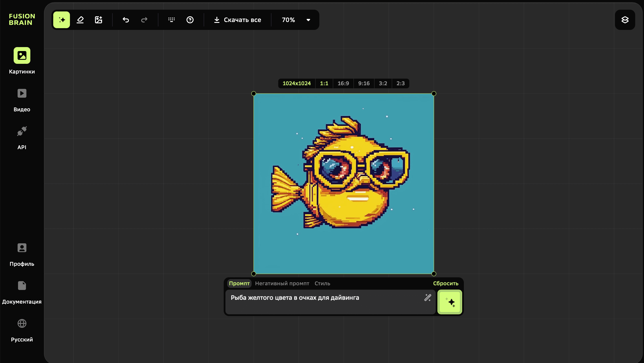Switch to Негативный промпт tab
The width and height of the screenshot is (644, 363).
coord(282,283)
